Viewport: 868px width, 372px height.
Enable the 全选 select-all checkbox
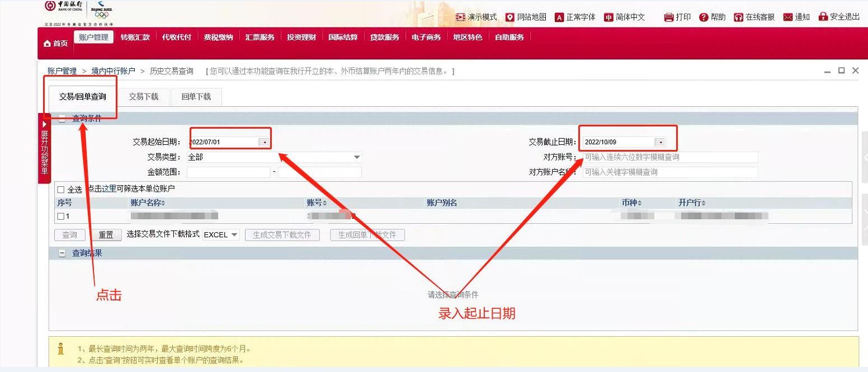60,189
